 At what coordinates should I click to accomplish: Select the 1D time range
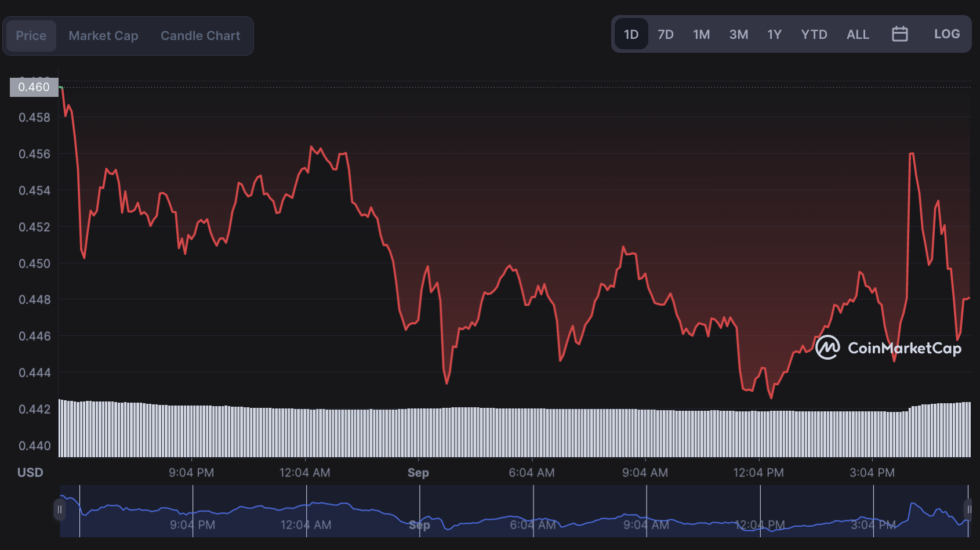tap(631, 34)
